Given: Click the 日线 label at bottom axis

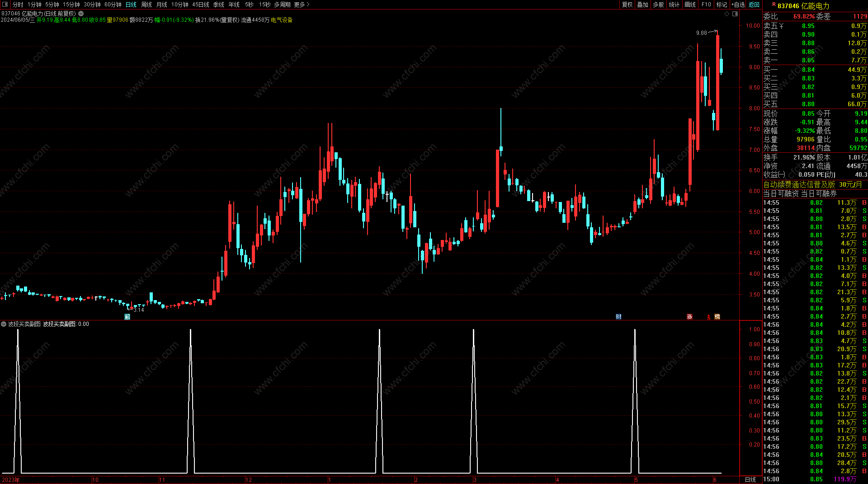Looking at the screenshot, I should tap(750, 479).
